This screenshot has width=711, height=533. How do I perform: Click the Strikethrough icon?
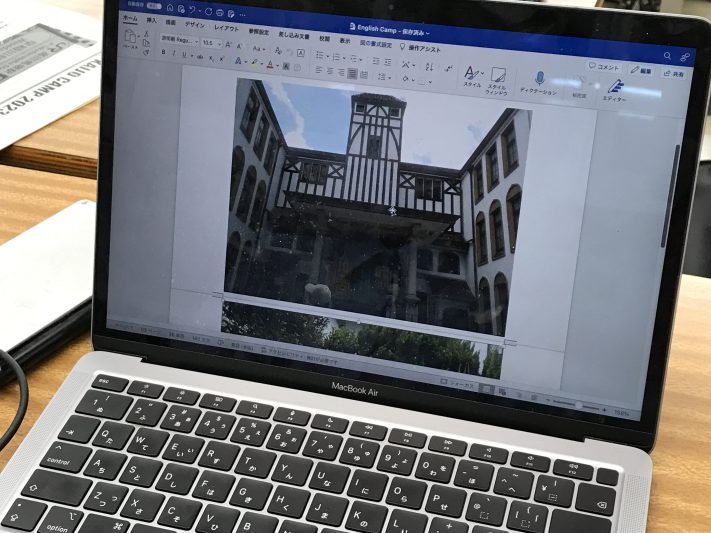[200, 57]
